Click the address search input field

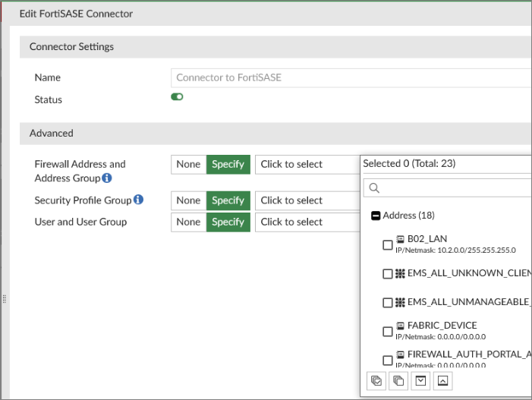(x=448, y=188)
